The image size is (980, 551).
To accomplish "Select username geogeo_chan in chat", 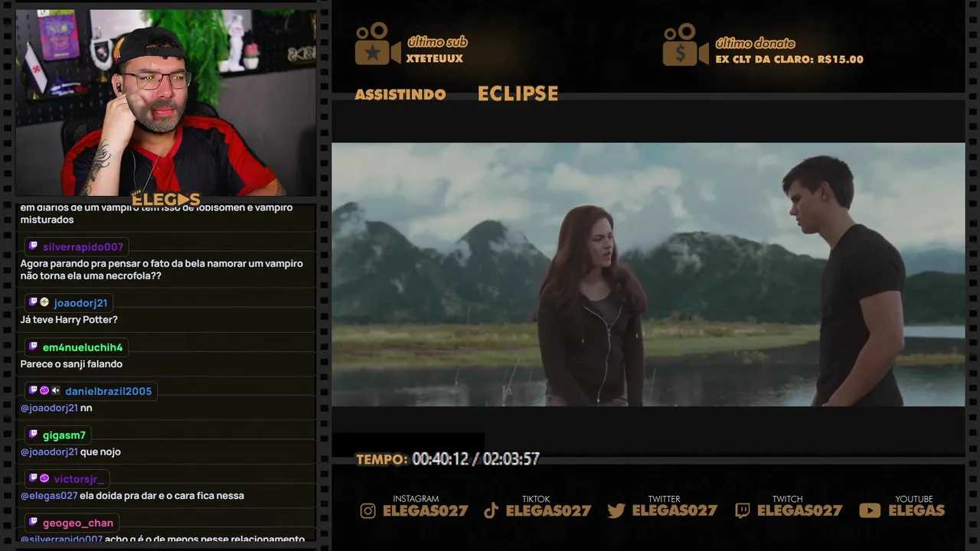I will click(78, 523).
